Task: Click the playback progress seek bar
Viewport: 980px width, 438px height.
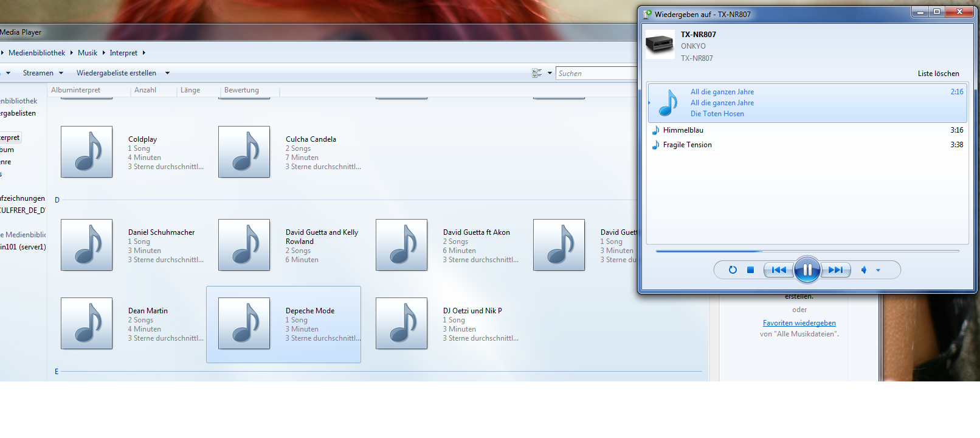Action: pyautogui.click(x=807, y=251)
